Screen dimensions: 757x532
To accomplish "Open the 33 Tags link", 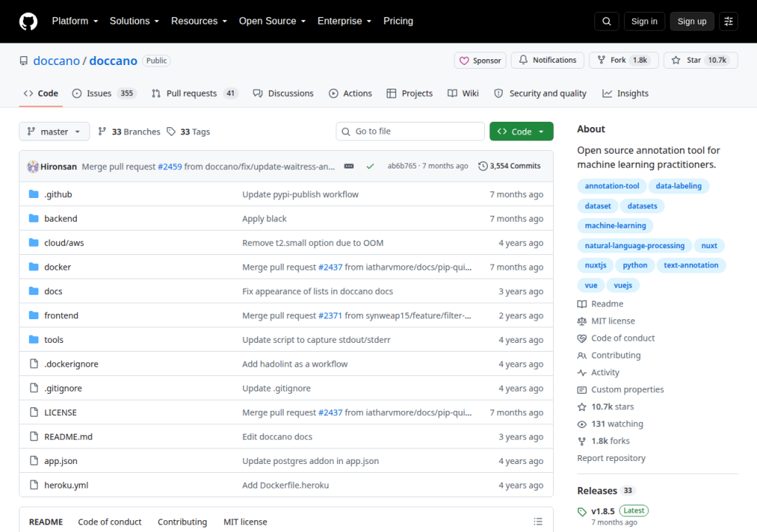I will [x=189, y=132].
